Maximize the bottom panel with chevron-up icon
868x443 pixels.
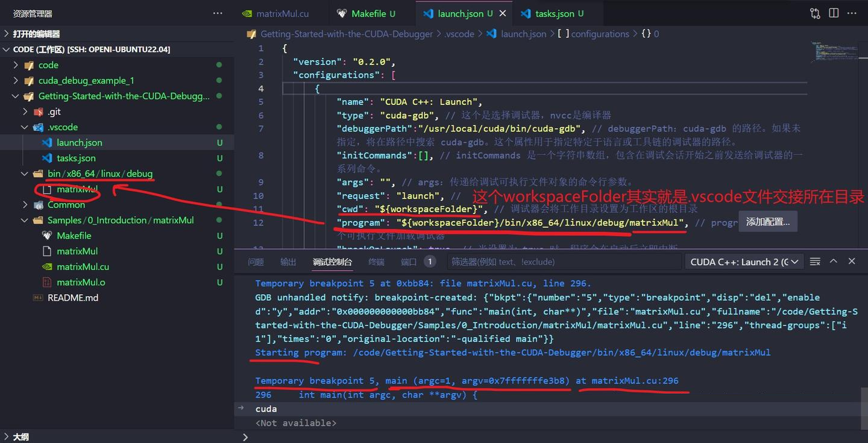[834, 261]
